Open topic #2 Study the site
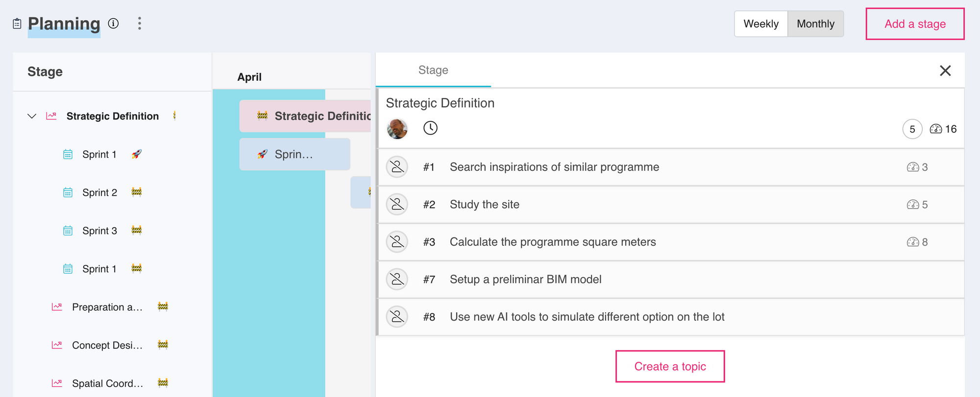Screen dimensions: 980x397 [x=484, y=205]
